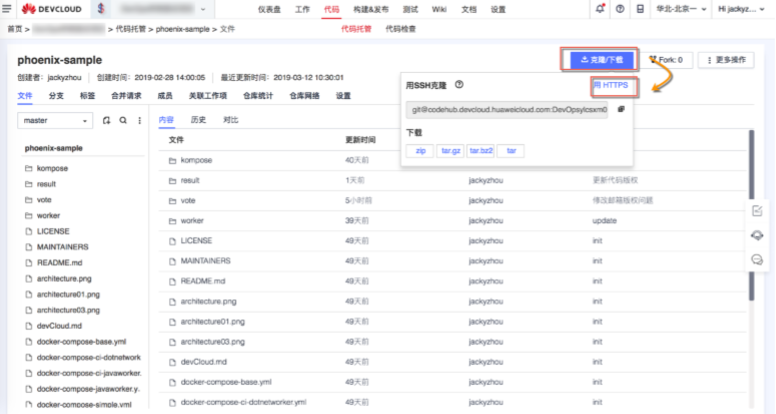Select the result folder in tree
Screen dimensions: 776x414
(x=46, y=184)
